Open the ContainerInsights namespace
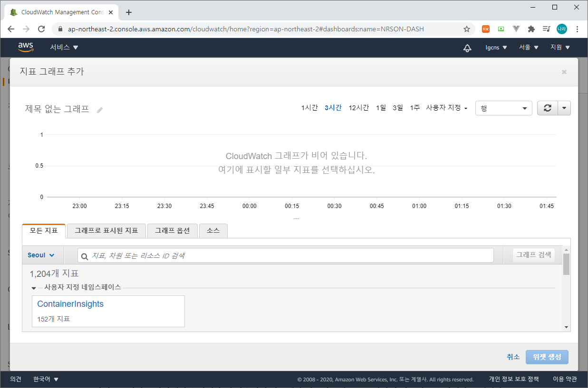This screenshot has width=588, height=388. point(70,304)
